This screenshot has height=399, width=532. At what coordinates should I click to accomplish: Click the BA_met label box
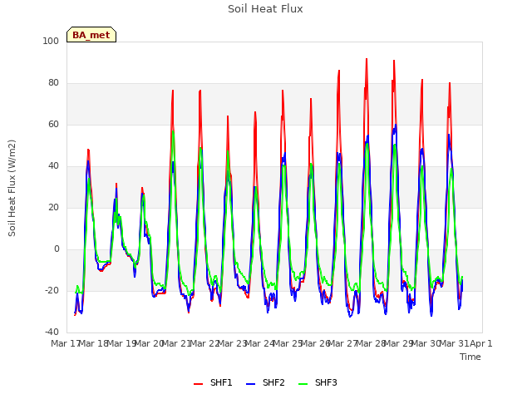pos(91,35)
